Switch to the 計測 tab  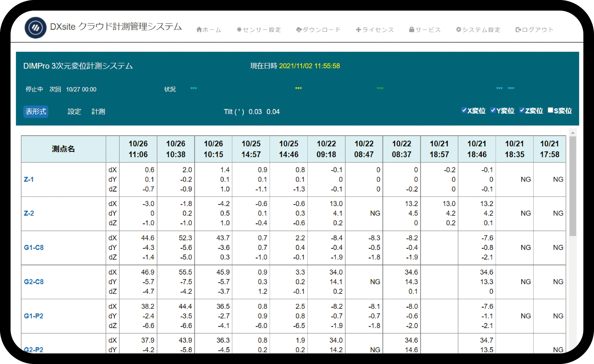pos(98,112)
